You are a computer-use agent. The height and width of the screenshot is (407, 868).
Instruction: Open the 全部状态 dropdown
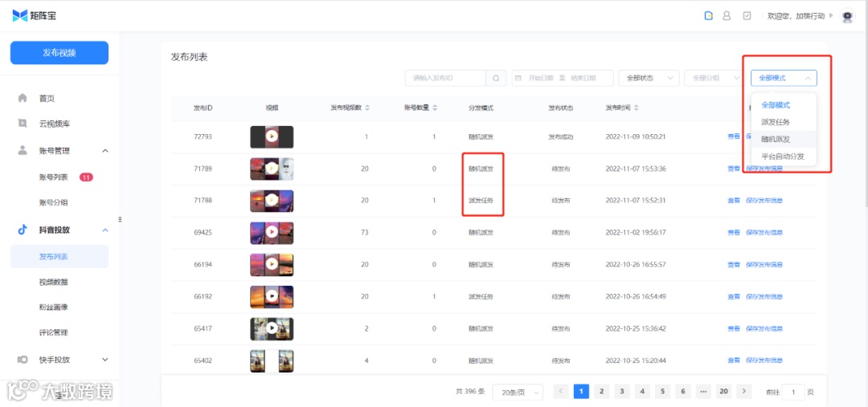point(649,78)
